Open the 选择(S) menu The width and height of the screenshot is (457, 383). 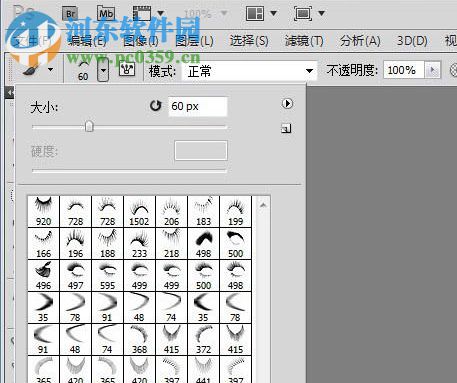point(249,41)
